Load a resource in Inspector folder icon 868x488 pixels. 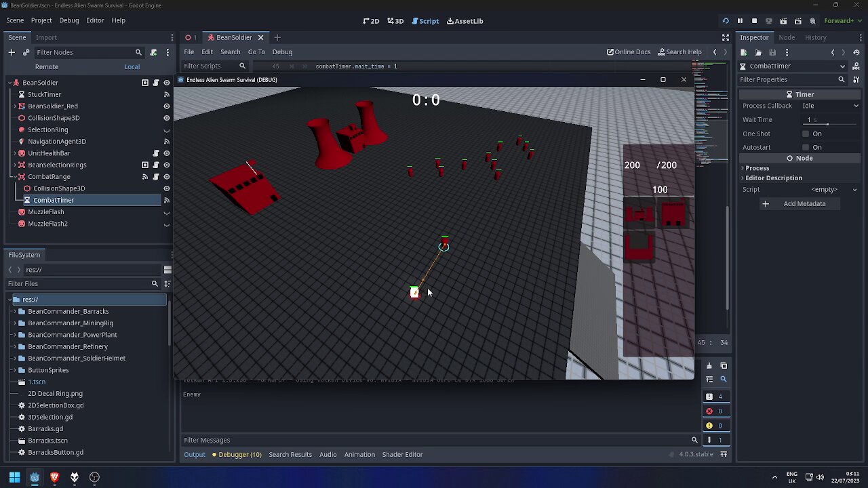coord(758,52)
